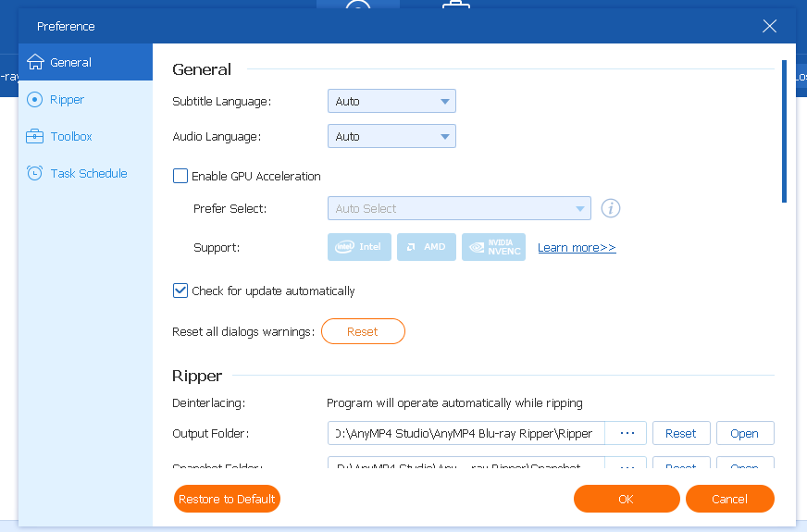
Task: Click Restore to Default button
Action: coord(227,499)
